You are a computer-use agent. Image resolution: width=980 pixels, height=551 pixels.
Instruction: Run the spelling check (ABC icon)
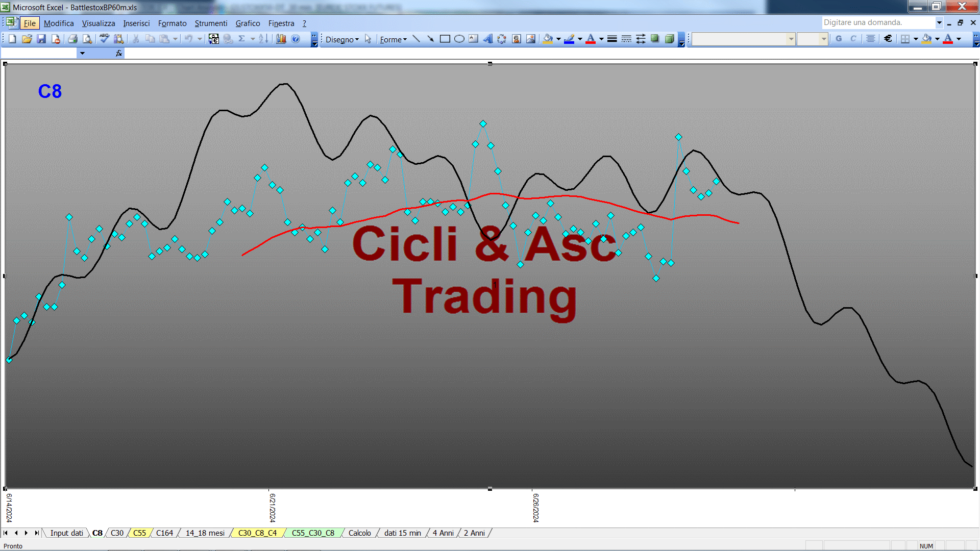click(104, 39)
